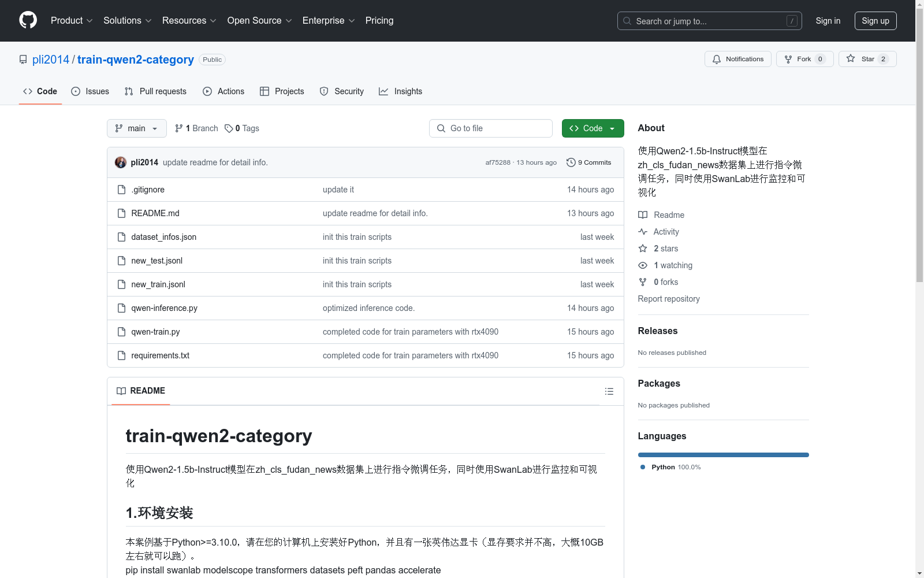Click the star icon beside 2 stars
Image resolution: width=924 pixels, height=578 pixels.
tap(643, 249)
